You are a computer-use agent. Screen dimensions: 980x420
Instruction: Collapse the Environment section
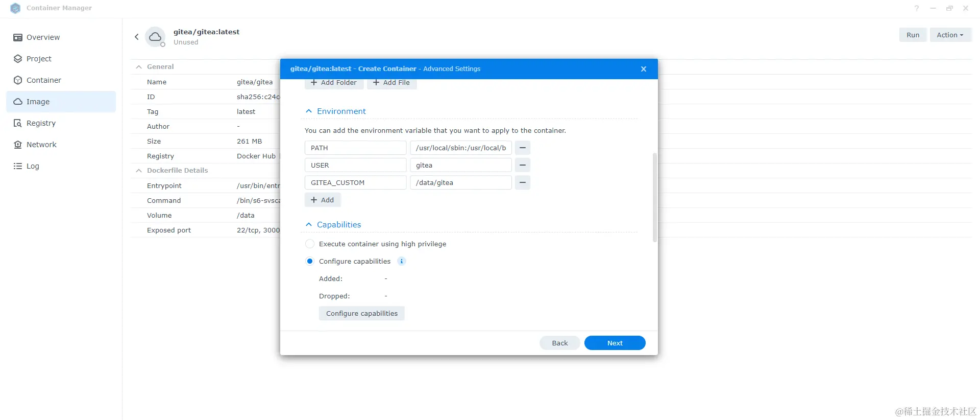point(308,111)
